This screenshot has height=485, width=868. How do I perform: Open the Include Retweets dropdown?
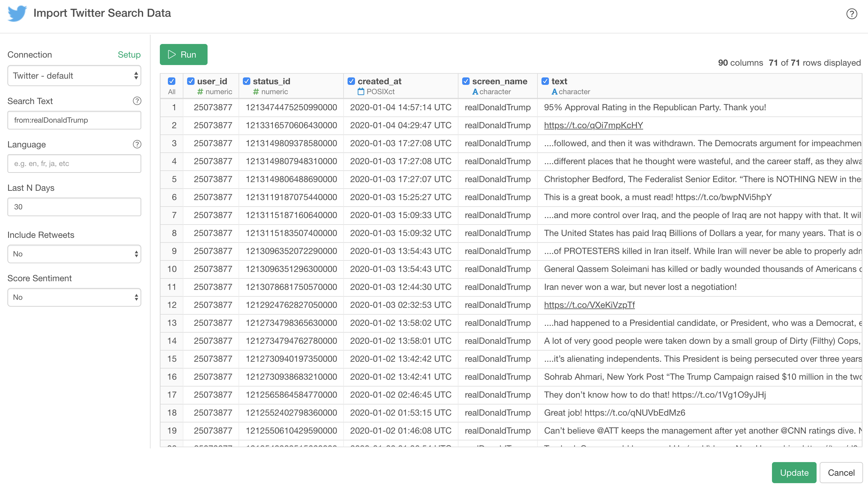click(x=74, y=254)
